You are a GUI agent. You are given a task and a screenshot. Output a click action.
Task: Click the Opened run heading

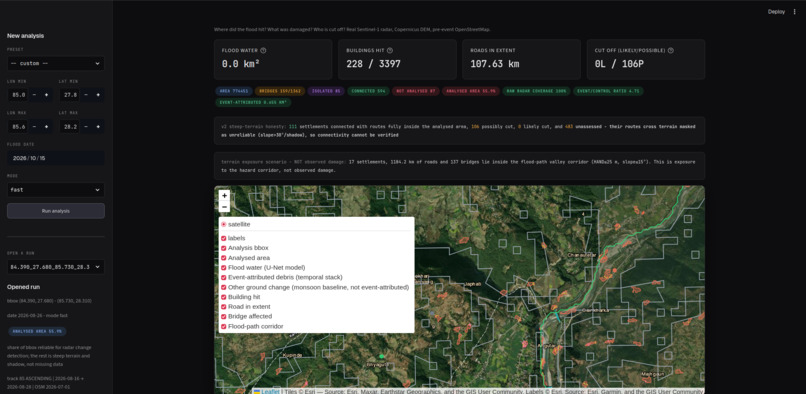23,287
